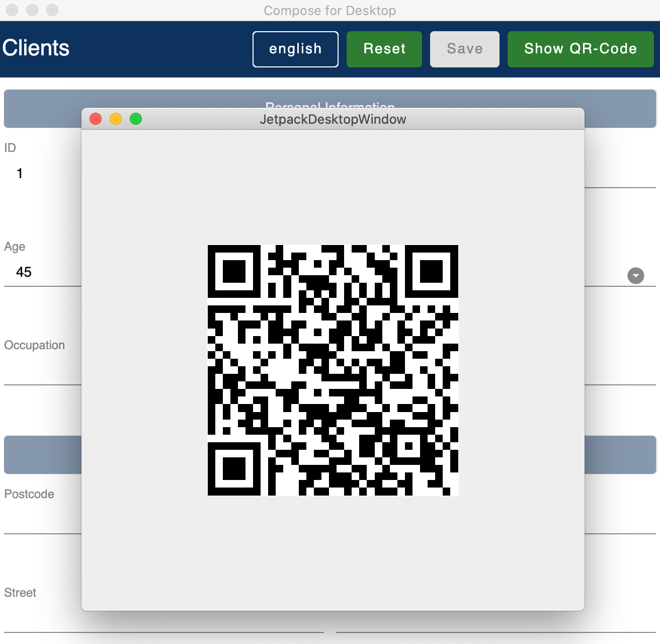
Task: Click the Show QR-Code button
Action: [x=581, y=49]
